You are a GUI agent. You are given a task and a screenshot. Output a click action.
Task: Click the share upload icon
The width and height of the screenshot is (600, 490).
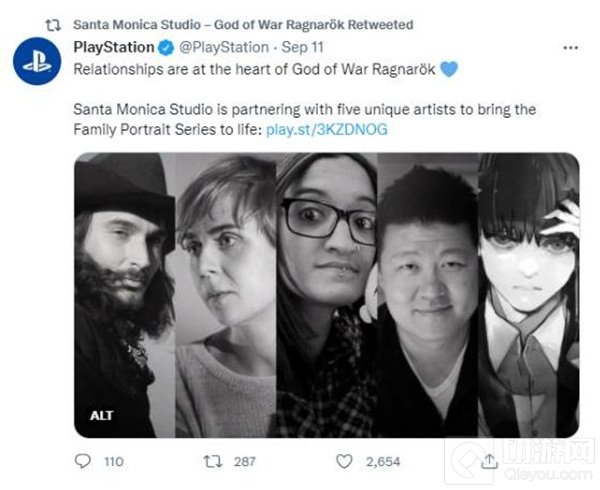pos(490,462)
